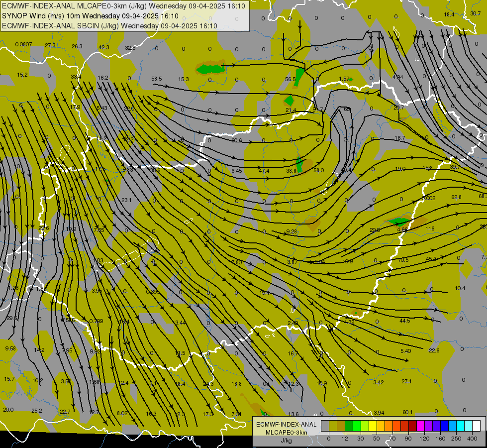Click the map value '60.1'
The image size is (487, 448).
[x=407, y=412]
